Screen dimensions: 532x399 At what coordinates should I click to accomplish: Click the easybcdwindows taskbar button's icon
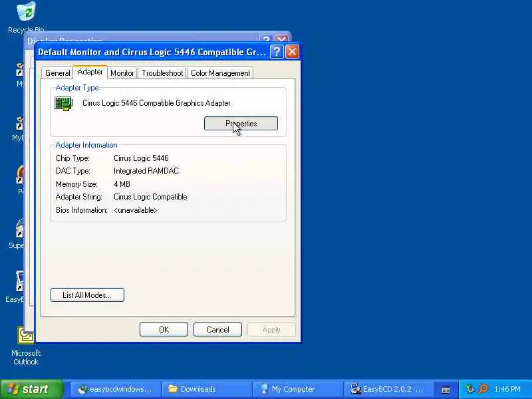tap(82, 389)
